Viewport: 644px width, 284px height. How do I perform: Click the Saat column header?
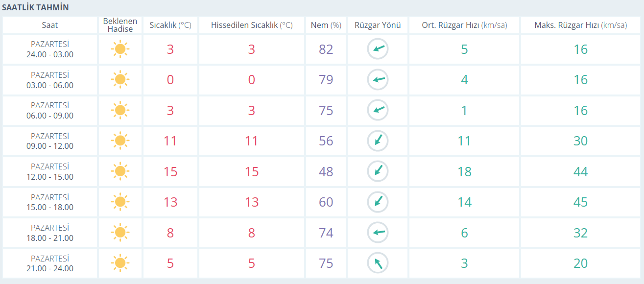(x=49, y=25)
